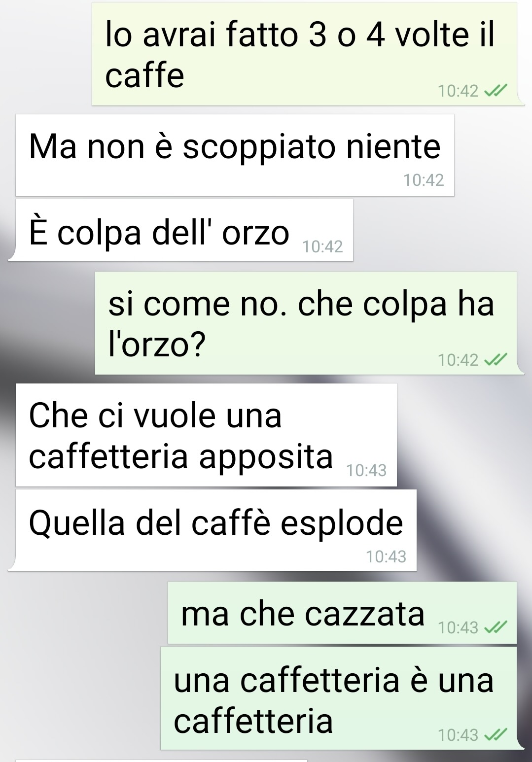This screenshot has width=532, height=762.
Task: Click double check mark on "l'orzo?" message
Action: click(496, 360)
